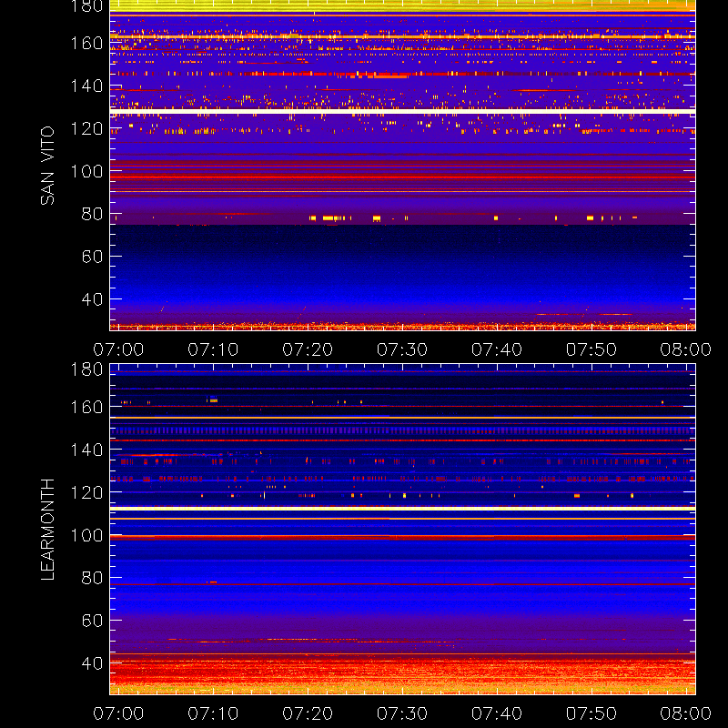
Task: Select 07:40 label under San Vito plot
Action: pos(497,349)
